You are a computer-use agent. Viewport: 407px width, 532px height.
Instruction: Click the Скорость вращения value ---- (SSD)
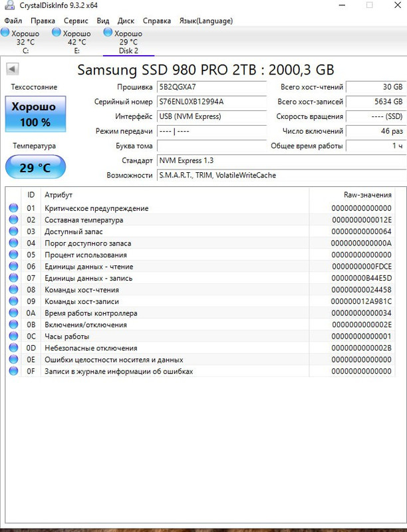(376, 116)
